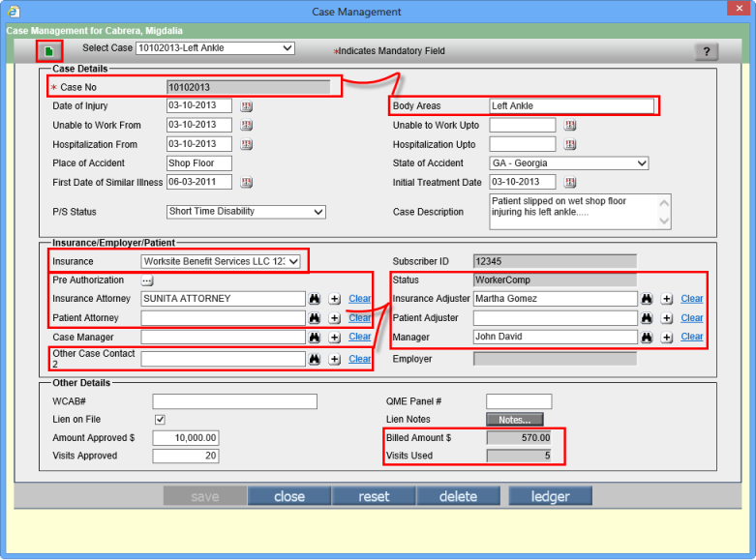This screenshot has height=560, width=756.
Task: Clear the Insurance Adjuster field
Action: point(692,299)
